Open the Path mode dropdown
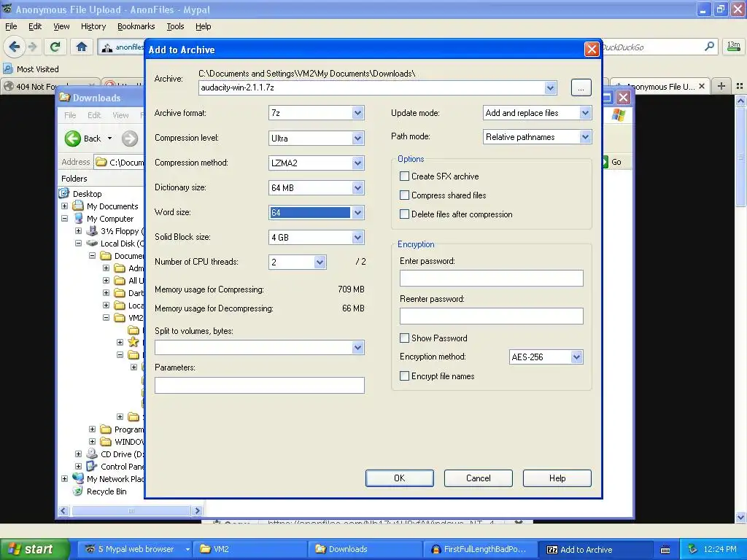Viewport: 747px width, 560px height. (586, 136)
